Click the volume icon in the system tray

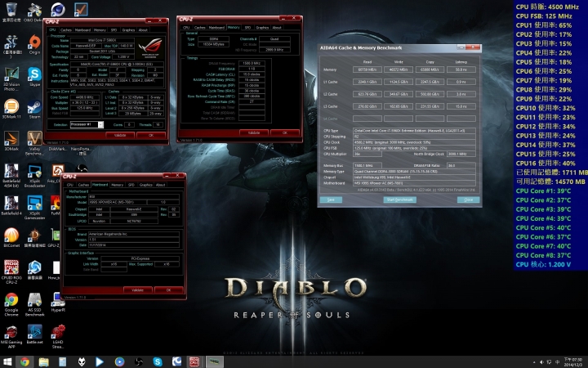(x=541, y=362)
